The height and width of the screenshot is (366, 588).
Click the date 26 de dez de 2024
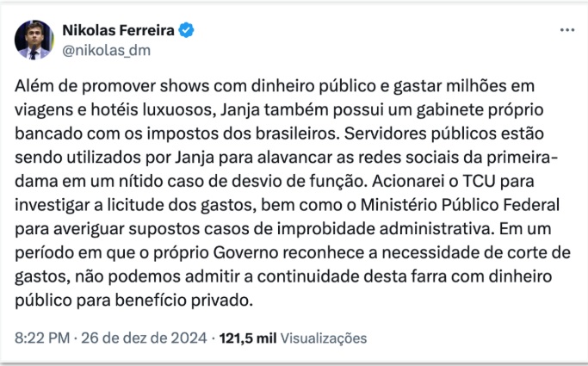[x=144, y=338]
